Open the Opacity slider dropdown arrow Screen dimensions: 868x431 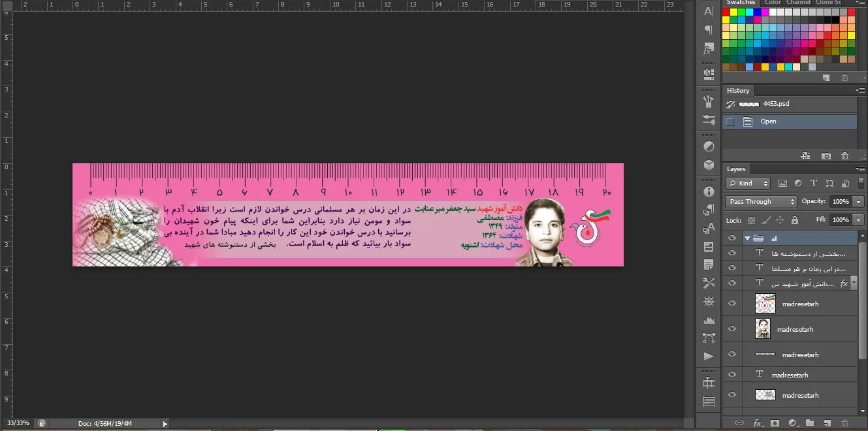click(x=858, y=202)
